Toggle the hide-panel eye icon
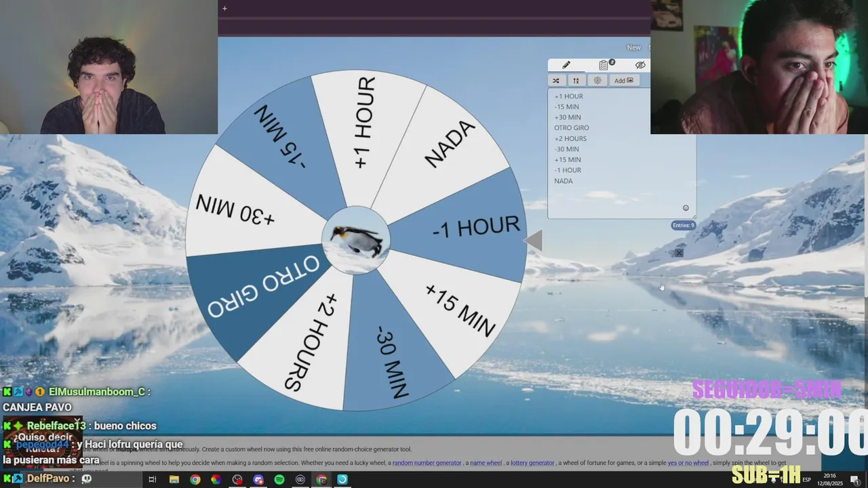The image size is (868, 488). 639,65
